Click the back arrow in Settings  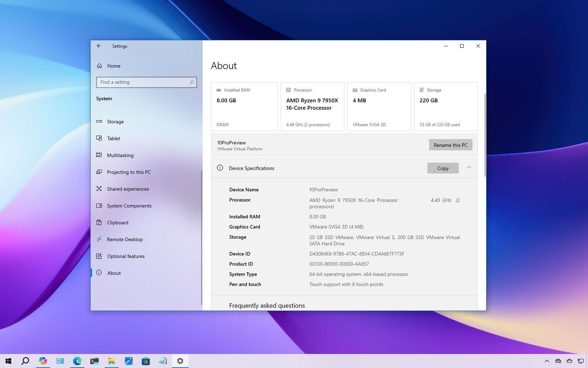coord(99,46)
